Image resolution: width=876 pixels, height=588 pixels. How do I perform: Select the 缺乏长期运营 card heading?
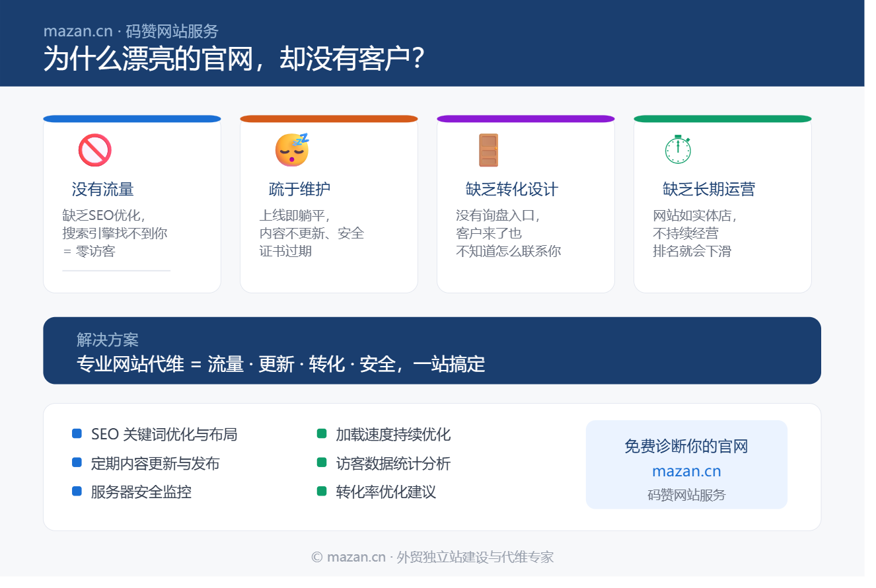[x=709, y=190]
